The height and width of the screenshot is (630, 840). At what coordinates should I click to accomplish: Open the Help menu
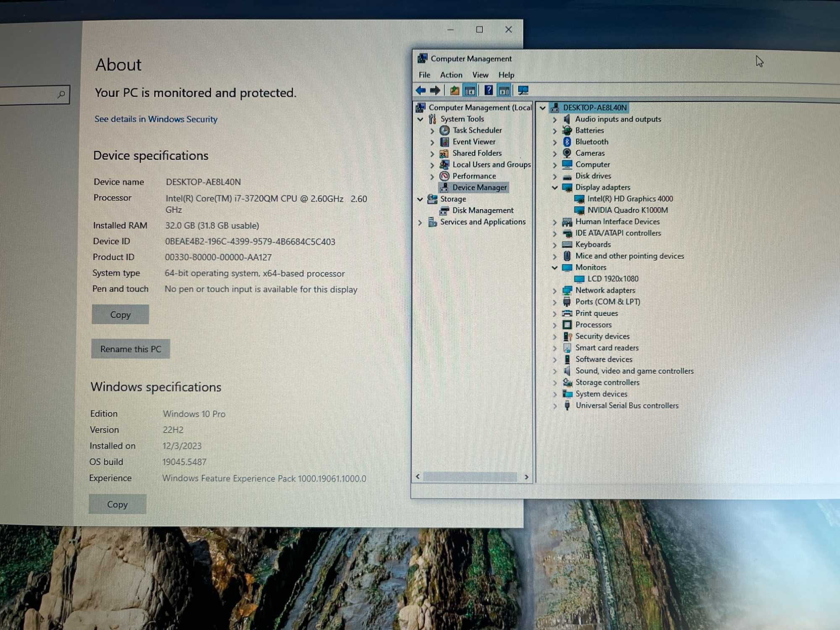pyautogui.click(x=506, y=75)
